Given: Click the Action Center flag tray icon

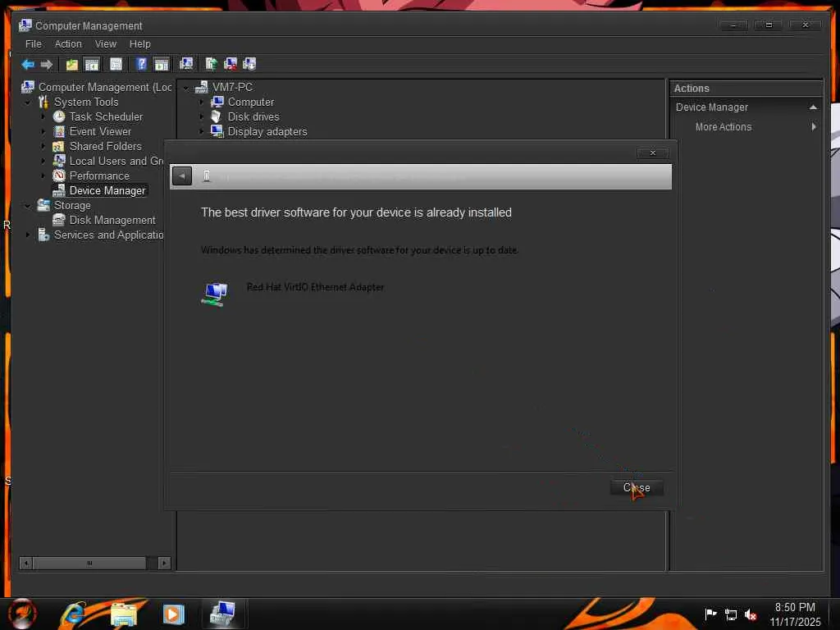Looking at the screenshot, I should (710, 614).
